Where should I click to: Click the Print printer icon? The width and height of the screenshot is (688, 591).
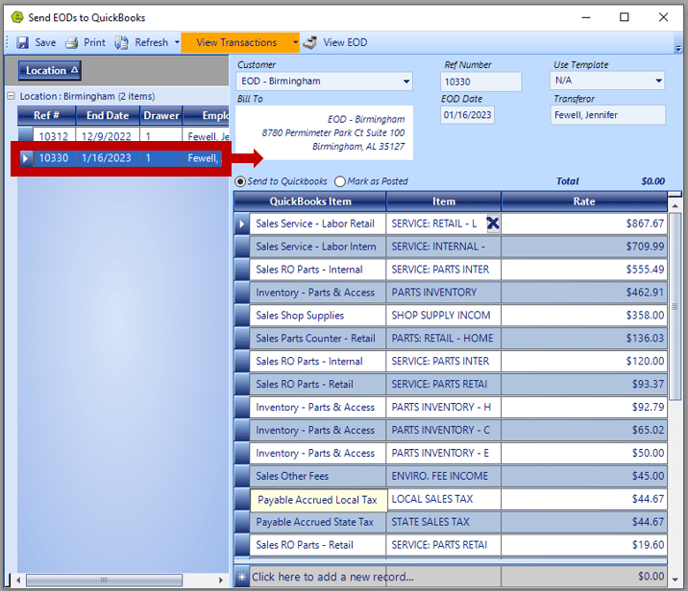tap(72, 43)
